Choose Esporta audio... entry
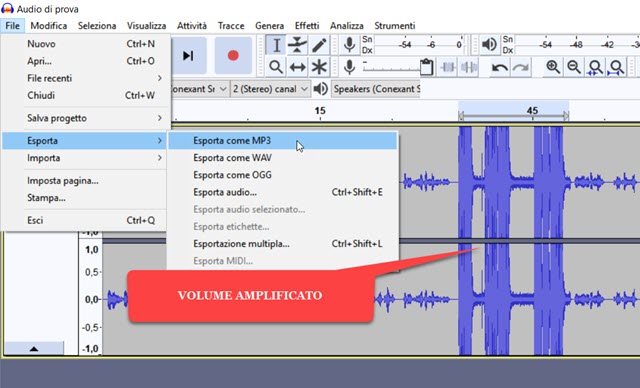The image size is (640, 388). tap(282, 192)
